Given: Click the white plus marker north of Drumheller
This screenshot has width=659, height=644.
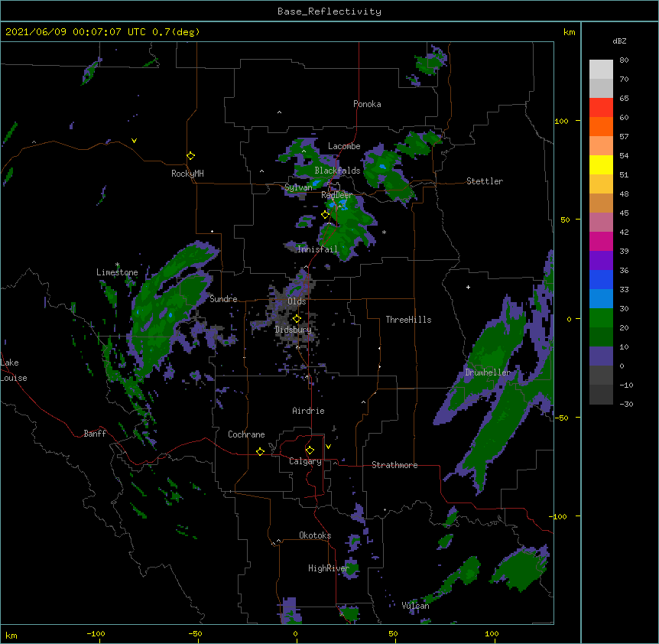Looking at the screenshot, I should (468, 287).
